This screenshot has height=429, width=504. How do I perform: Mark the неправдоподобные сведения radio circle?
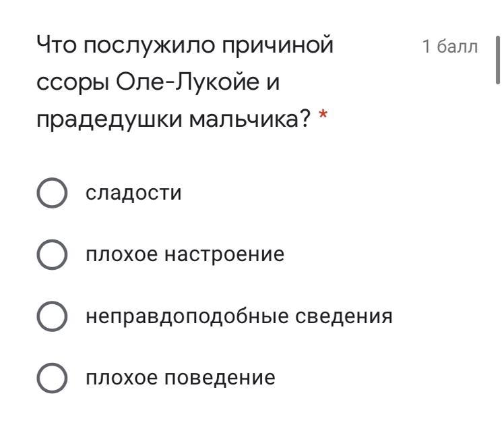tap(52, 316)
